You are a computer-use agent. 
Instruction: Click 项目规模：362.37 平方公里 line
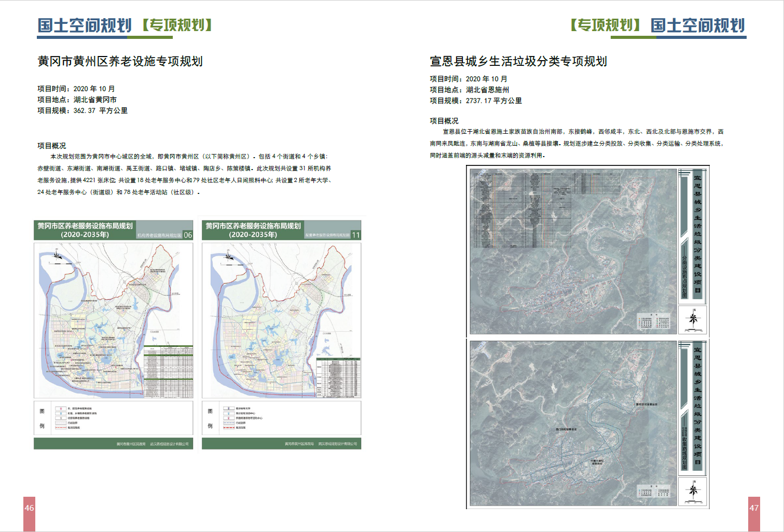[82, 110]
